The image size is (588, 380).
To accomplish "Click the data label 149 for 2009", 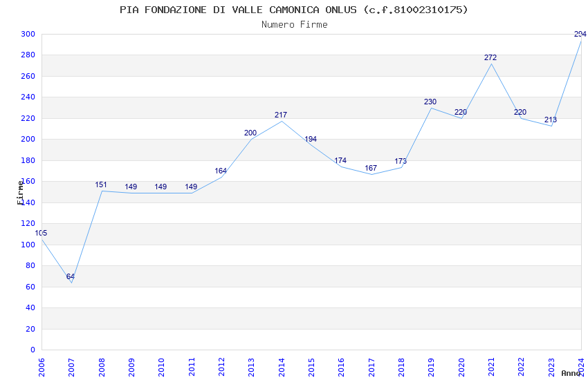I will coord(131,187).
